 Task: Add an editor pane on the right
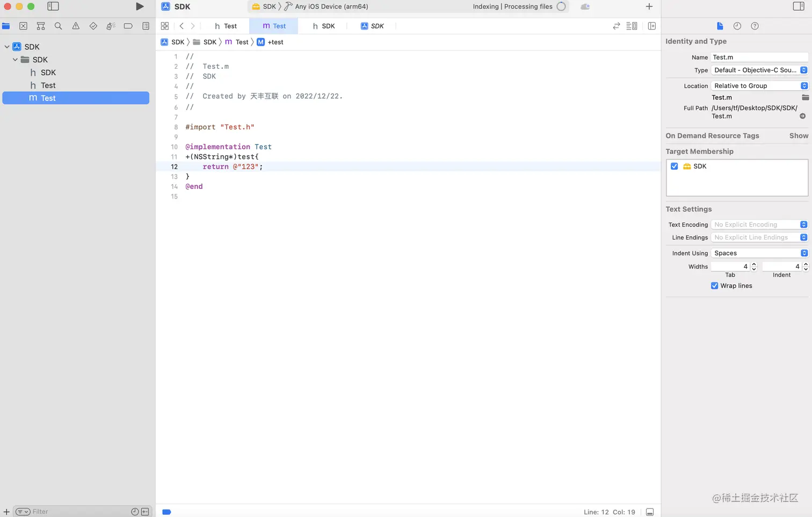pos(652,26)
